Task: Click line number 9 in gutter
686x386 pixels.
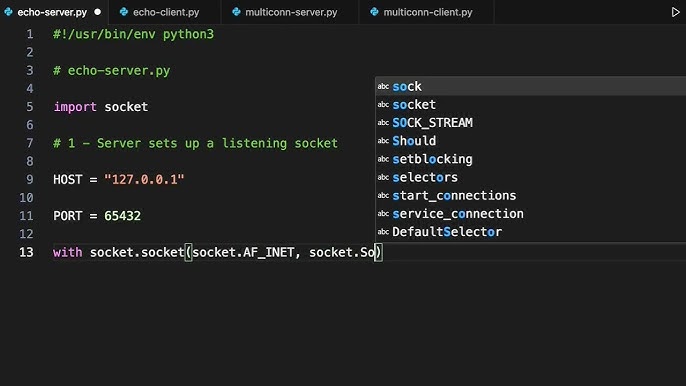Action: [29, 179]
